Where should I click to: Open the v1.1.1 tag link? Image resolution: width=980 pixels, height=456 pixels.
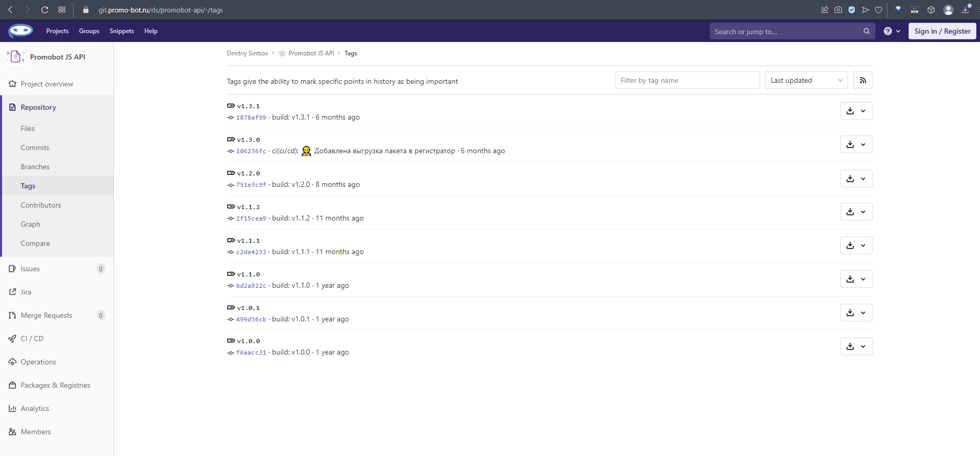[x=248, y=241]
